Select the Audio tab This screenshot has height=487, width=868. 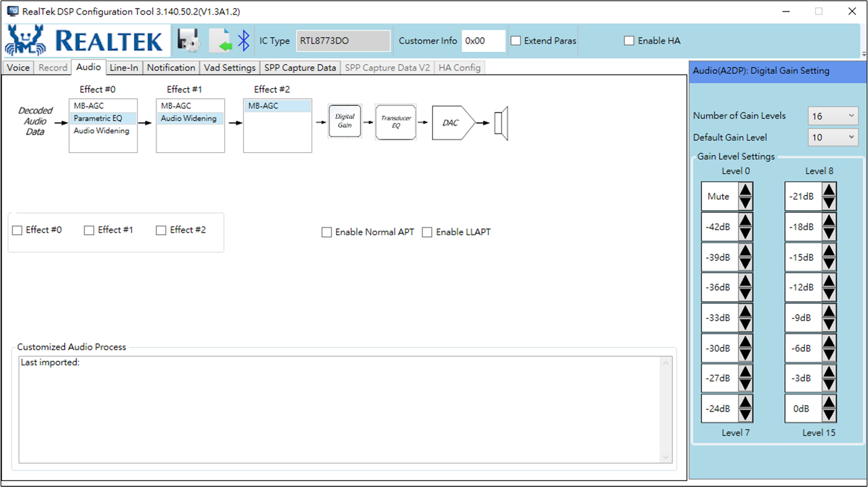coord(88,67)
